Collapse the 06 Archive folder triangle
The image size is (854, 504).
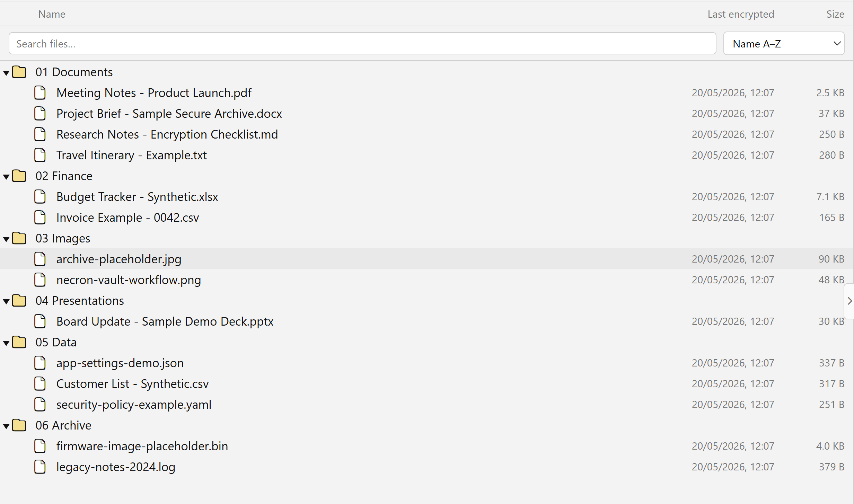pos(6,426)
